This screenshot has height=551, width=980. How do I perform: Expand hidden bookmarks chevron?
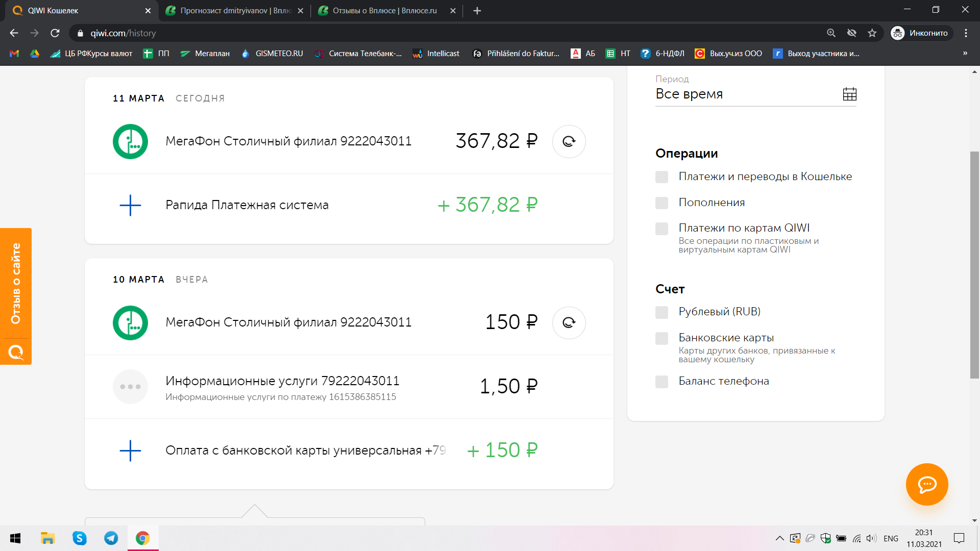pyautogui.click(x=965, y=54)
